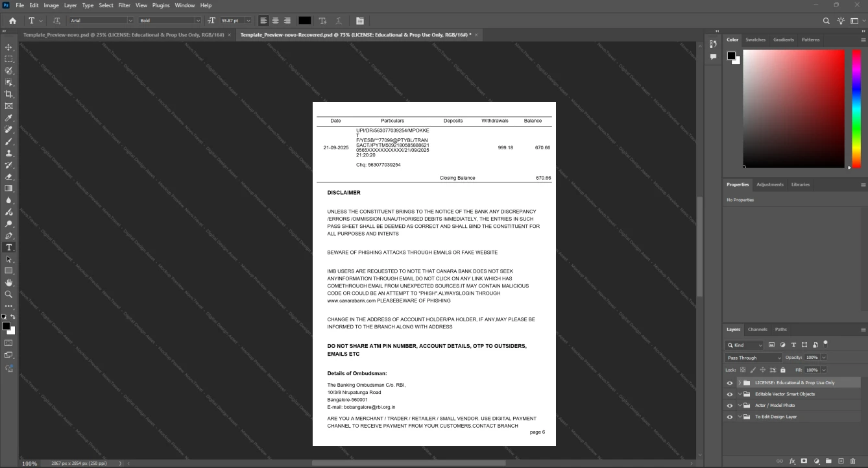The image size is (868, 468).
Task: Open the Filter menu
Action: coord(124,5)
